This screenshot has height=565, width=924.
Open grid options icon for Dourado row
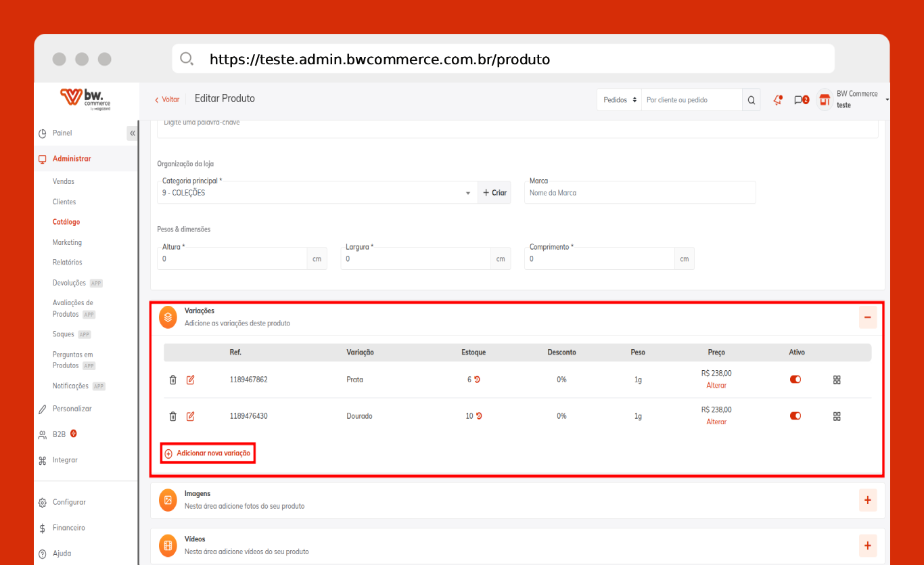pos(837,416)
